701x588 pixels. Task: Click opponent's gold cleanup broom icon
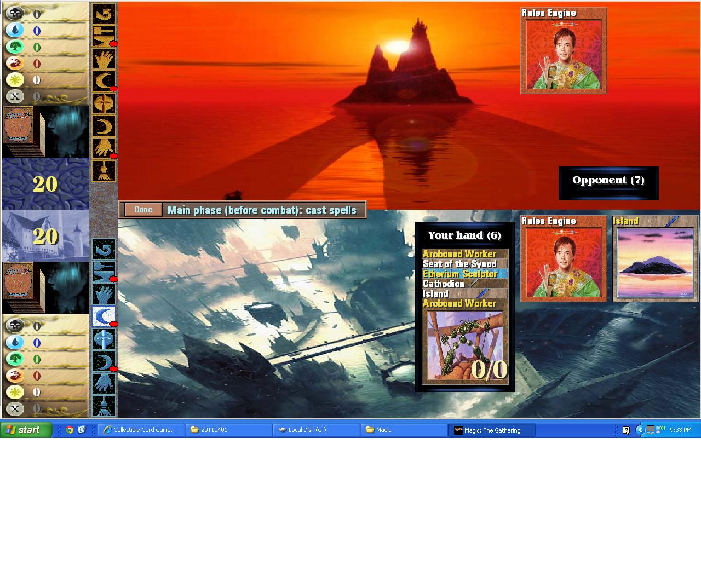[104, 170]
